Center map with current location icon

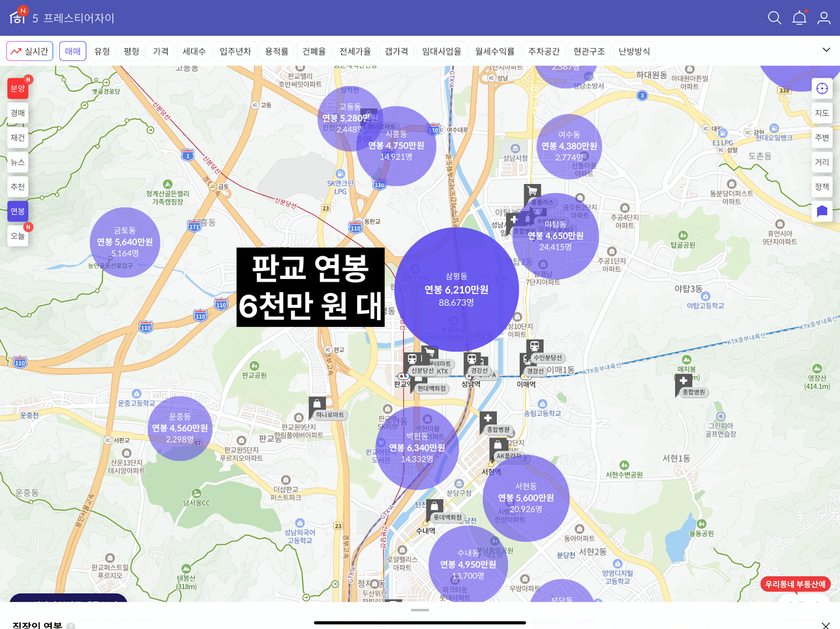(822, 89)
